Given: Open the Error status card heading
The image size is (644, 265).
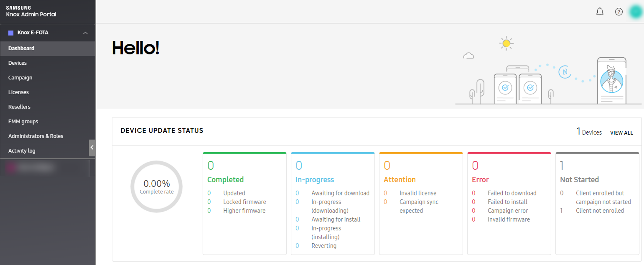Looking at the screenshot, I should tap(480, 180).
